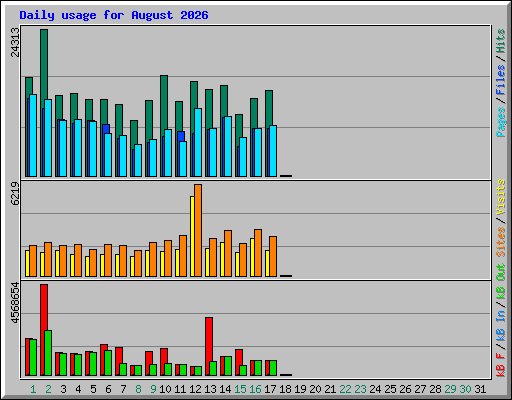Click the dark green Hits bar on day 17
The width and height of the screenshot is (512, 400).
click(x=269, y=107)
